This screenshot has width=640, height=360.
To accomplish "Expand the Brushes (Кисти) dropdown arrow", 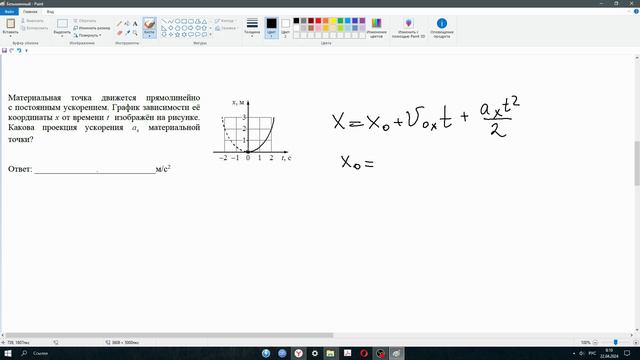I will pos(149,36).
